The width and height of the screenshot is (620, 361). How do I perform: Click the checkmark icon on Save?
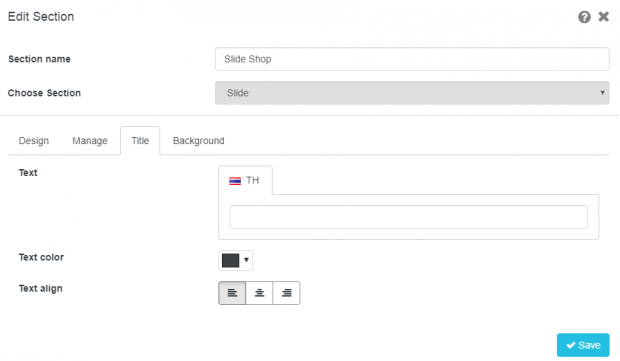(571, 345)
